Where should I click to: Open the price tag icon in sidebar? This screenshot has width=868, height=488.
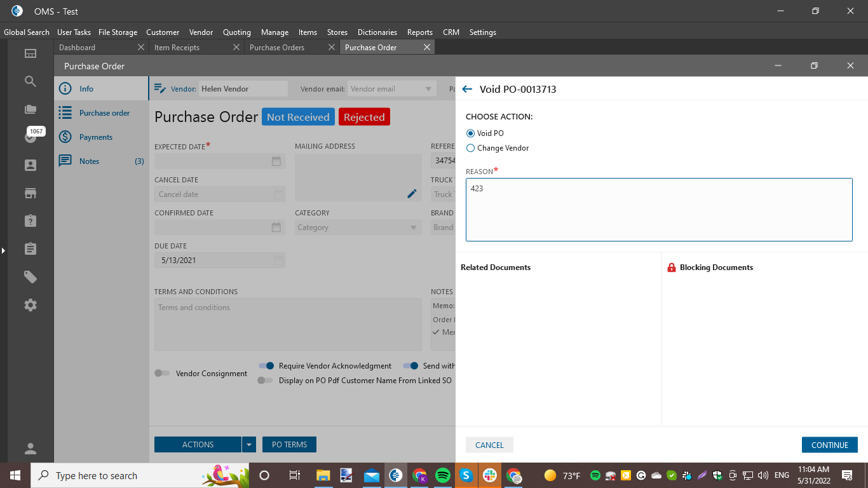[31, 277]
